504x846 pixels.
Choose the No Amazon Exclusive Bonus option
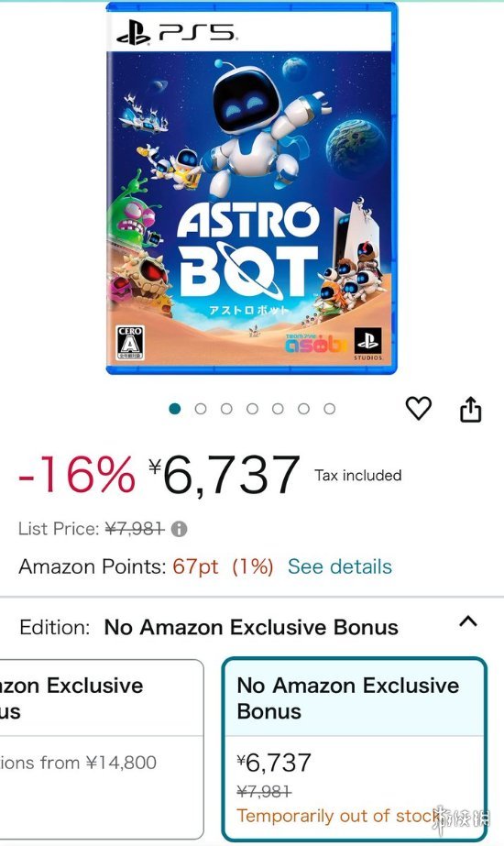pyautogui.click(x=355, y=749)
